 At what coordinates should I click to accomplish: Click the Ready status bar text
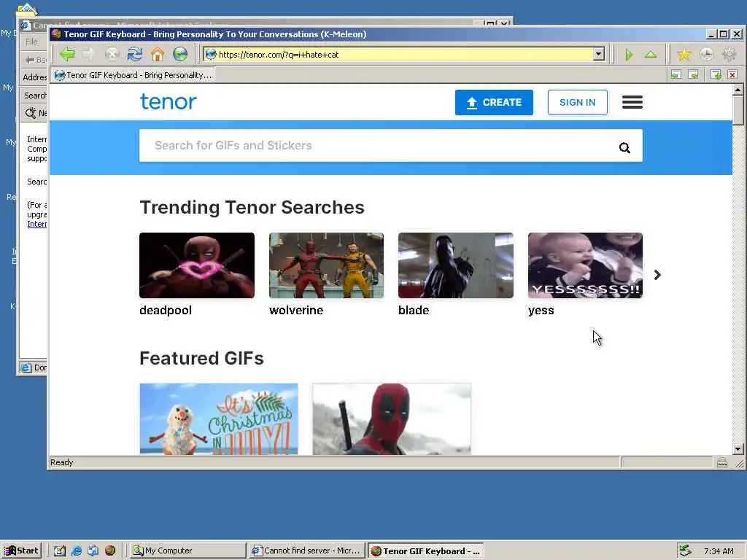[x=62, y=462]
